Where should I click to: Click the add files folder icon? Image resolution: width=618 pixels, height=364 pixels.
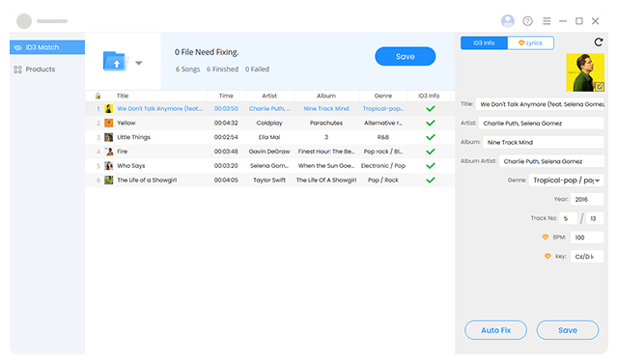116,61
